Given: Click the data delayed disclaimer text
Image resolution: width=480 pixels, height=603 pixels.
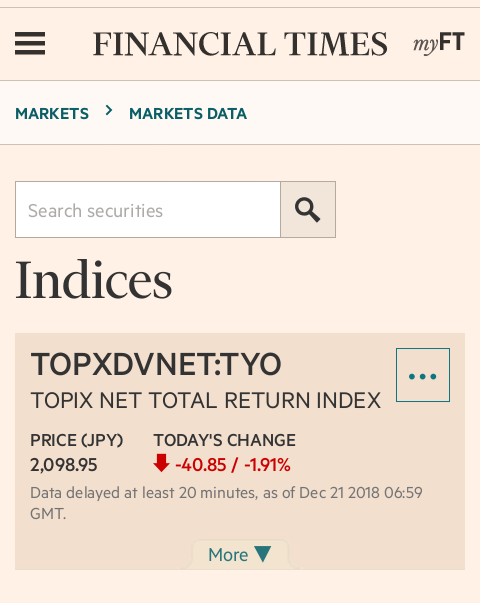Looking at the screenshot, I should coord(226,503).
